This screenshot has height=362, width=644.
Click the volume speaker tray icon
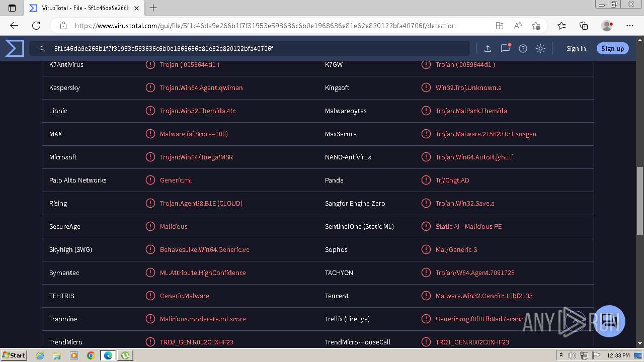pyautogui.click(x=571, y=355)
